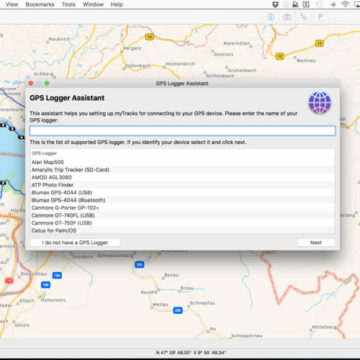Click the camera icon in the toolbar

287,17
